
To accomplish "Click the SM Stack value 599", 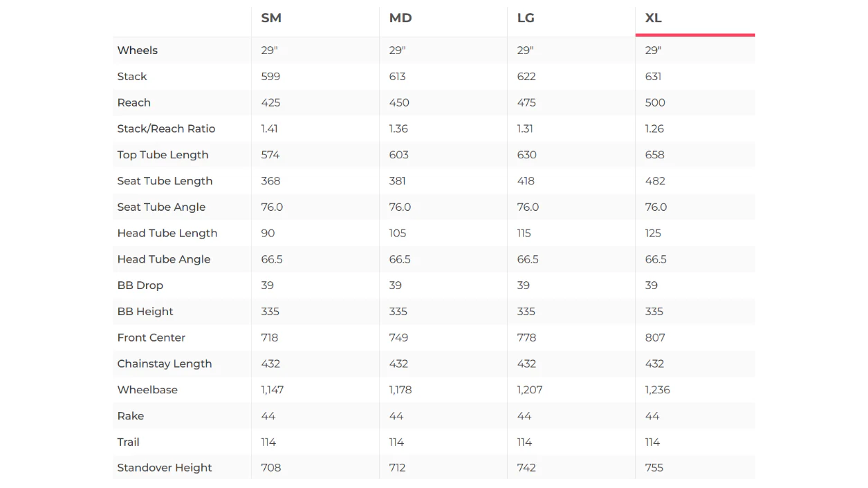I will (x=270, y=77).
